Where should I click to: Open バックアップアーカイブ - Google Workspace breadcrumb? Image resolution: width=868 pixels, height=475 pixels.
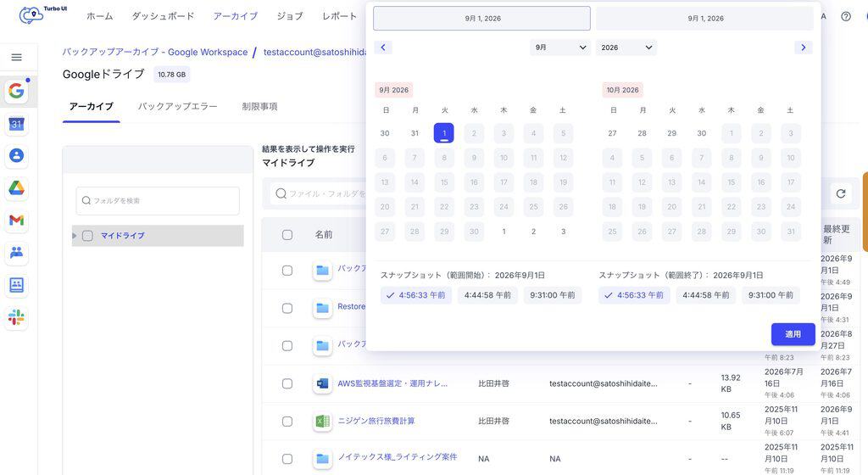(x=155, y=52)
